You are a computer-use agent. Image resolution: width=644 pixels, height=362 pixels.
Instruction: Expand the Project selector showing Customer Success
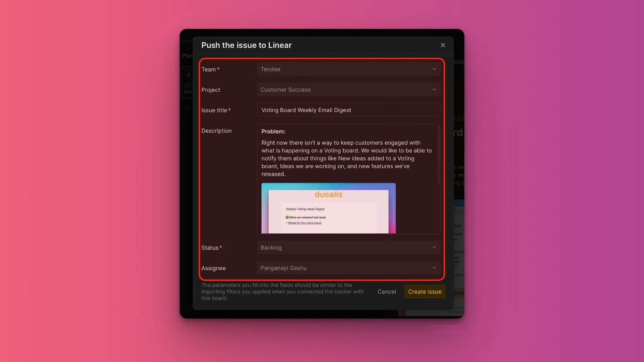[x=348, y=89]
